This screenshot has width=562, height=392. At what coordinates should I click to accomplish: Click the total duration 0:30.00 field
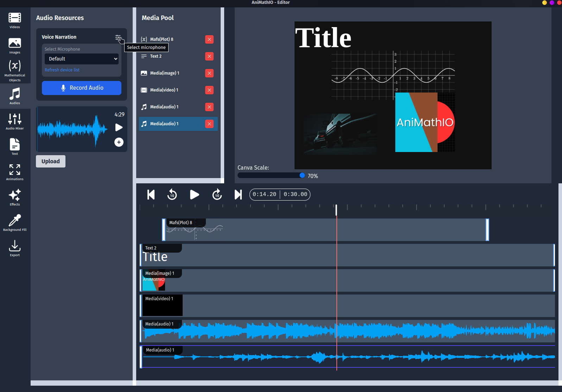point(296,194)
